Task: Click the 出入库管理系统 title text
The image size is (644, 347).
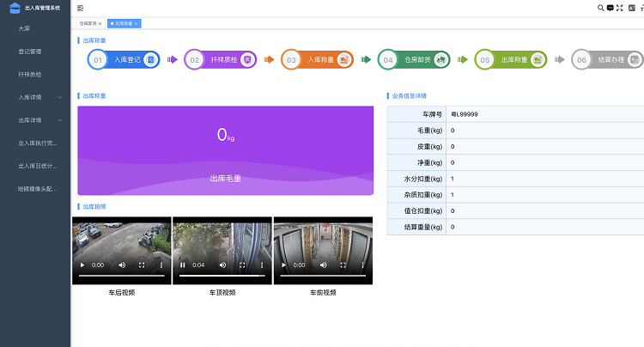Action: coord(42,8)
